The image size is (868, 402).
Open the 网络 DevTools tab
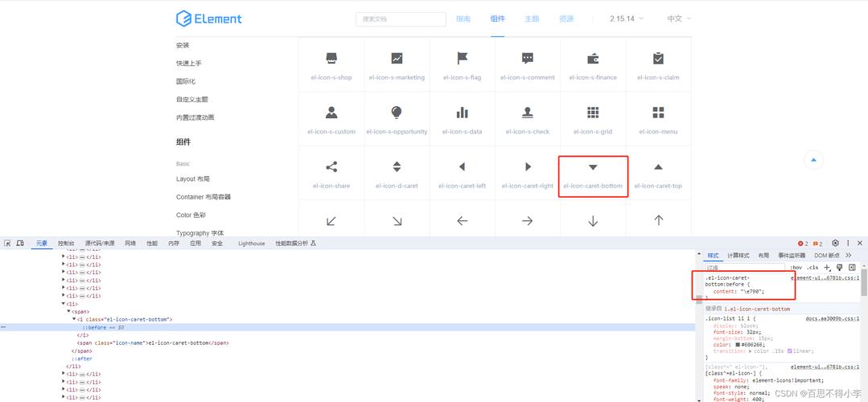click(x=130, y=244)
